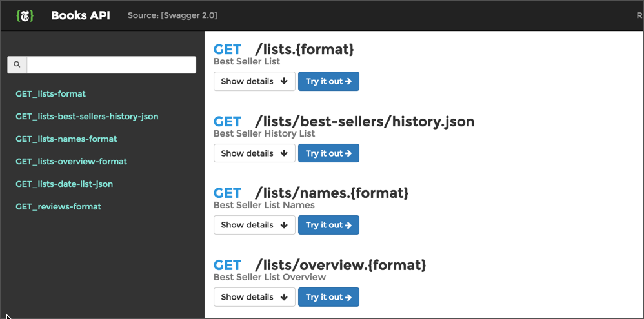Viewport: 644px width, 319px height.
Task: Expand Show details for /lists.{format}
Action: (254, 81)
